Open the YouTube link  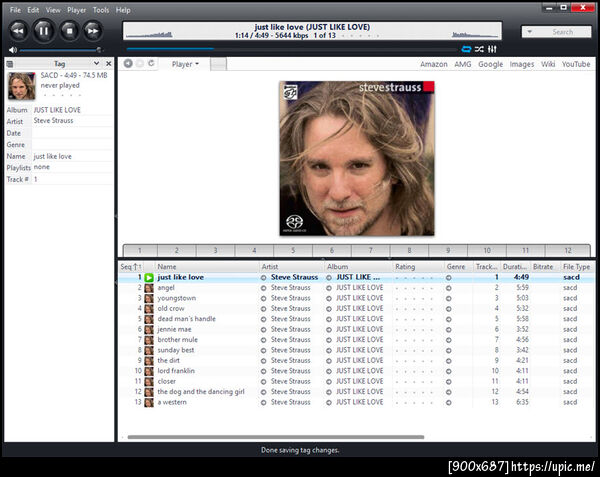click(576, 64)
